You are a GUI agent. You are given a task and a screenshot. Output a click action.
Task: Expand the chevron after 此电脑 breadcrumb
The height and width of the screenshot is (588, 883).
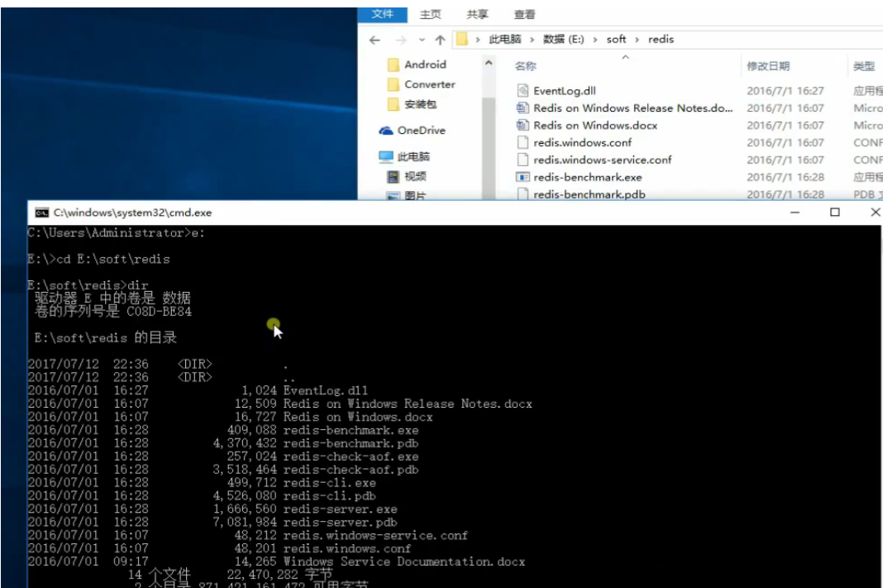tap(532, 40)
